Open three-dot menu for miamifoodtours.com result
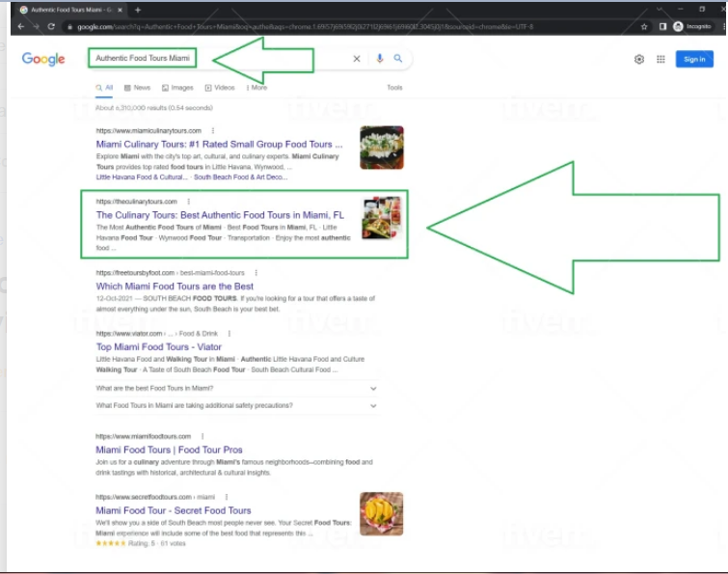Image resolution: width=728 pixels, height=574 pixels. pos(202,437)
